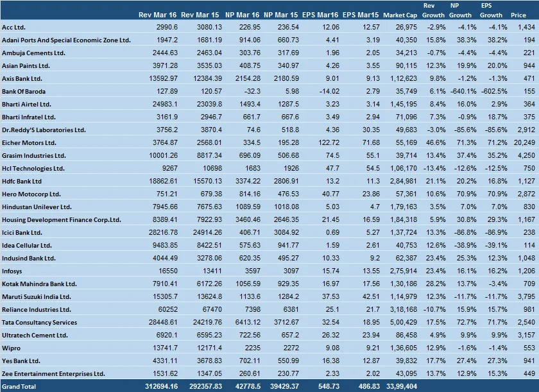Click Grand Total EPS Mar16 value 548.73
The image size is (539, 392).
(329, 386)
